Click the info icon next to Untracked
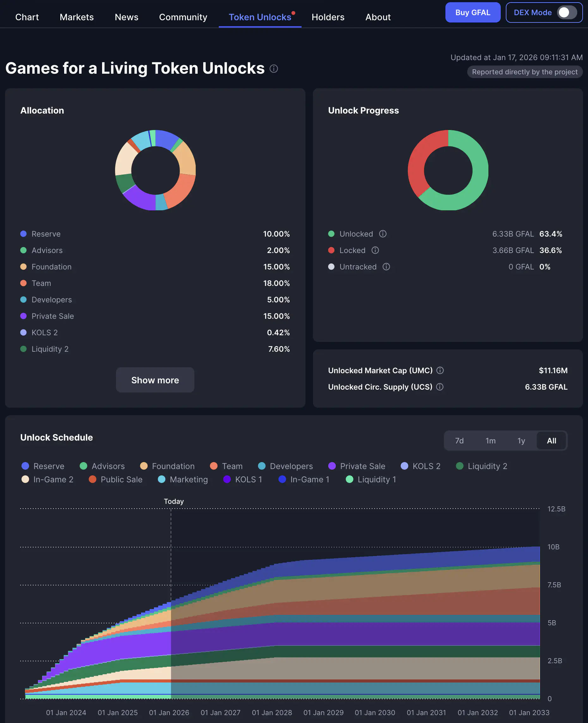The width and height of the screenshot is (588, 723). pyautogui.click(x=386, y=267)
